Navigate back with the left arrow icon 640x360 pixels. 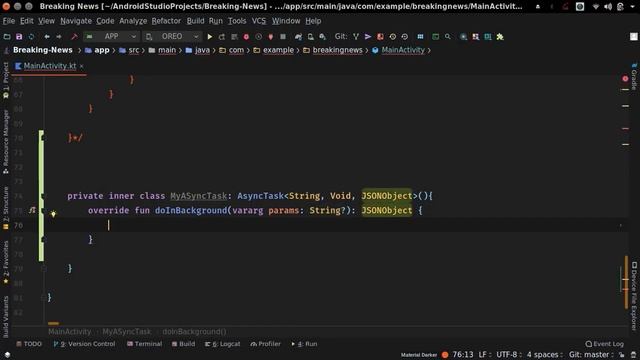(x=47, y=37)
